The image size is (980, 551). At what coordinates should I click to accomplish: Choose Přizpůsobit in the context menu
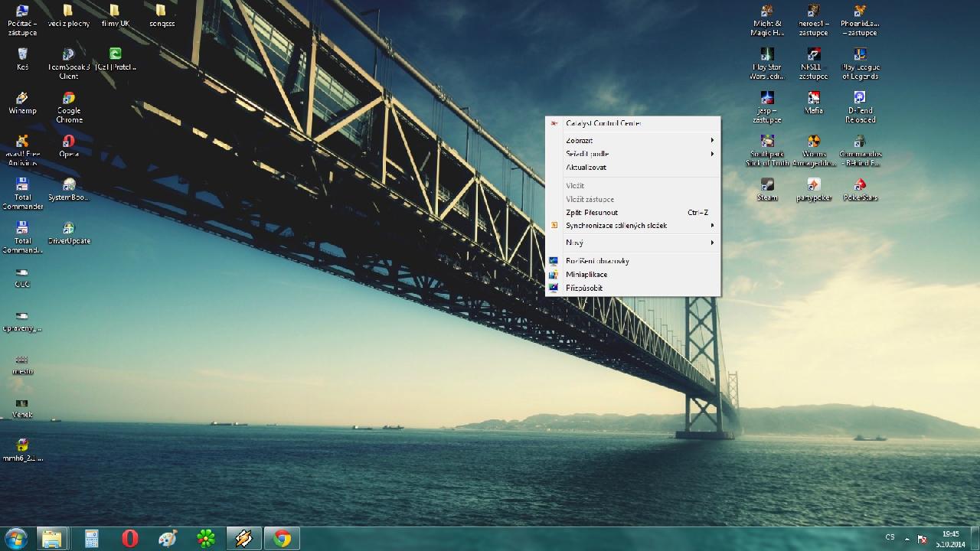[584, 289]
